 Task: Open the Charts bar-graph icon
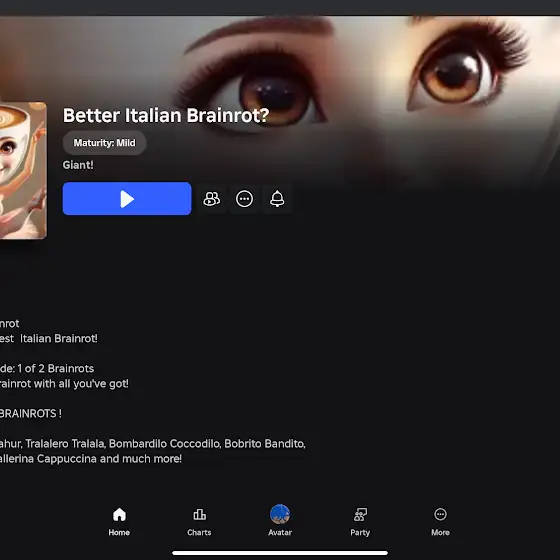tap(199, 515)
